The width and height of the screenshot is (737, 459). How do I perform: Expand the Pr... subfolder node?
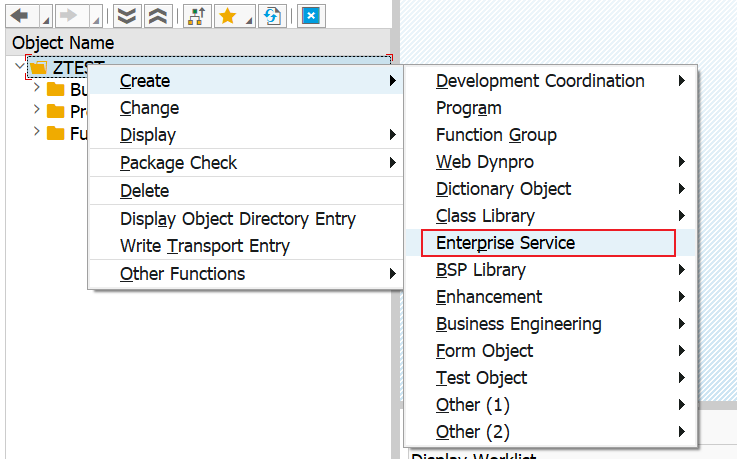[x=37, y=109]
